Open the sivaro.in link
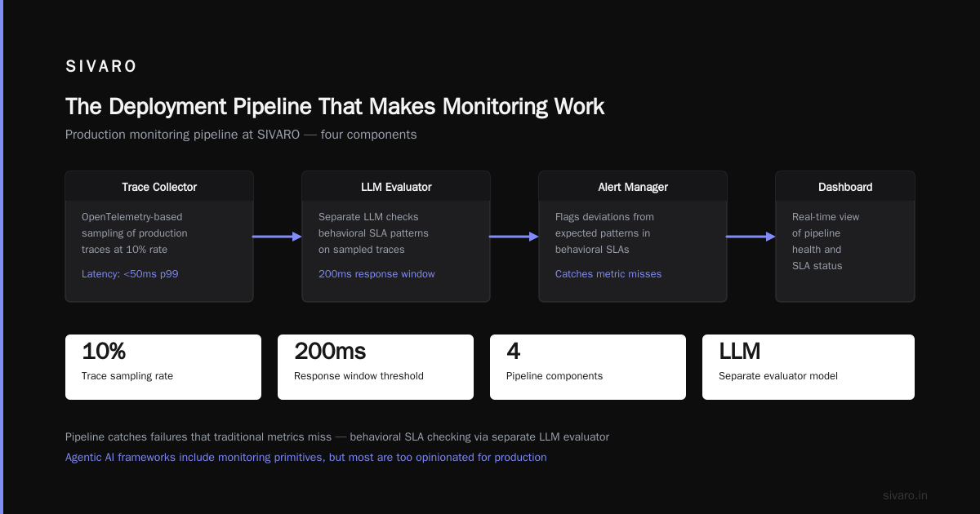The image size is (980, 514). tap(905, 495)
